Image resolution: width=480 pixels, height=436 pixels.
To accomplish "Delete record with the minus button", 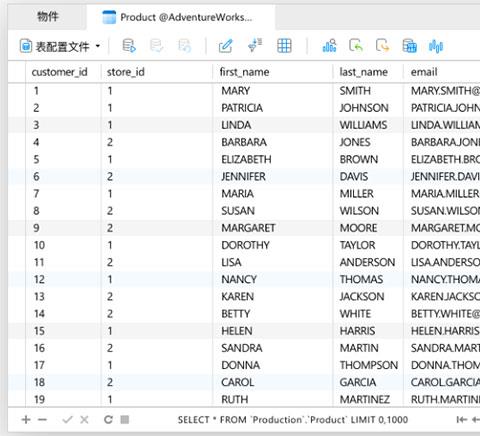I will [x=42, y=420].
